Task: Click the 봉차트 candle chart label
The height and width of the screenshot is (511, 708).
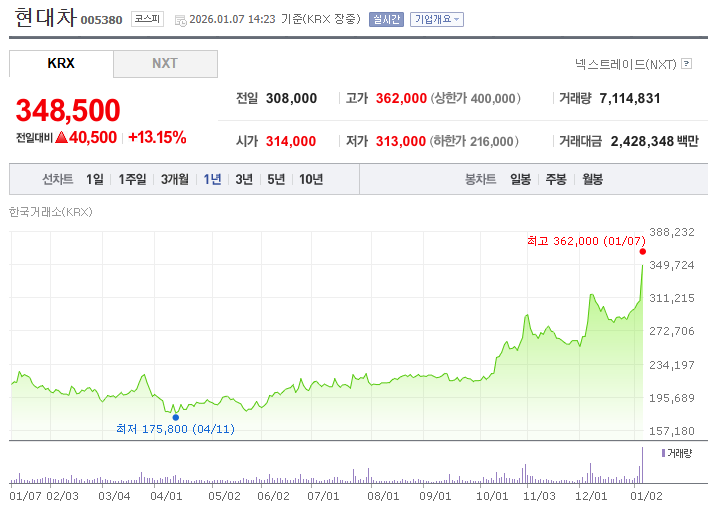Action: coord(480,179)
